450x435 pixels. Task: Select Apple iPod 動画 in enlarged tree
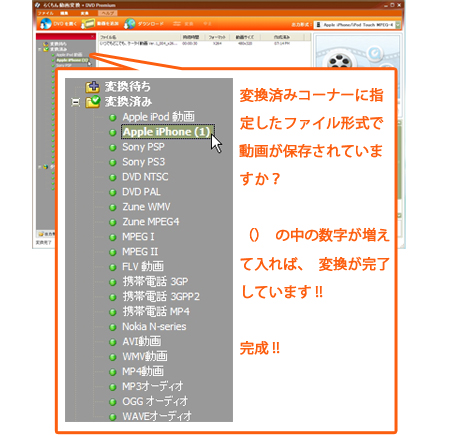(x=158, y=117)
